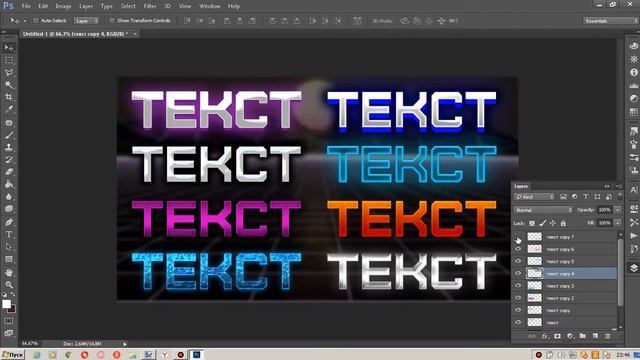Screen dimensions: 640x360
Task: Select the Rectangular Marquee tool
Action: pyautogui.click(x=9, y=61)
